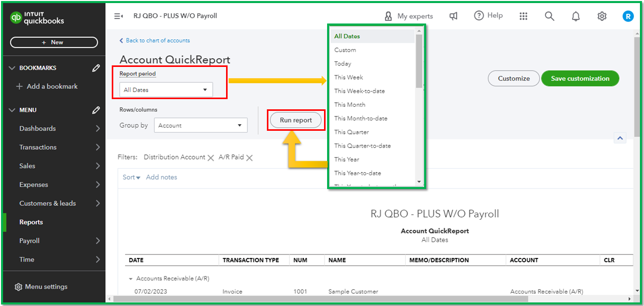Open announcements via the megaphone icon
This screenshot has height=306, width=644.
pos(453,16)
